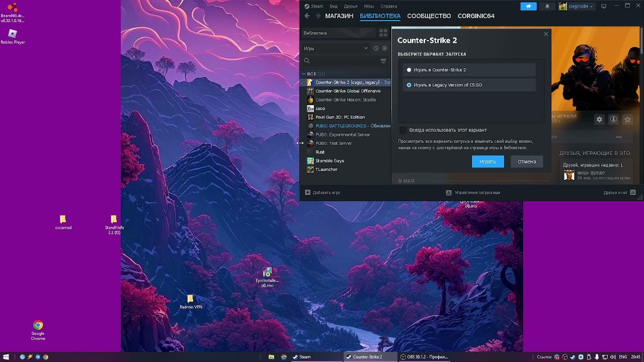
Task: Go forward with the Steam forward arrow
Action: coord(317,16)
